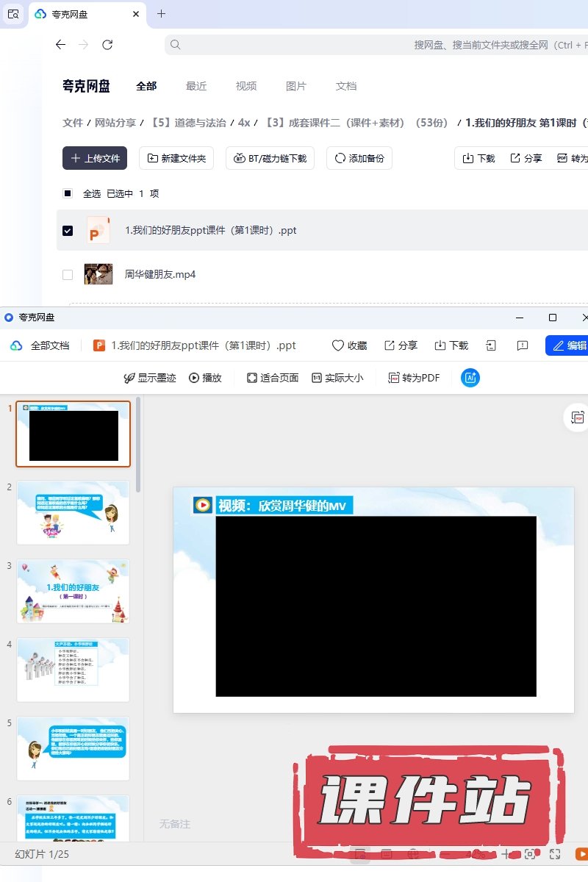Select 适合页面 fit page option
The image size is (588, 882).
click(x=272, y=378)
